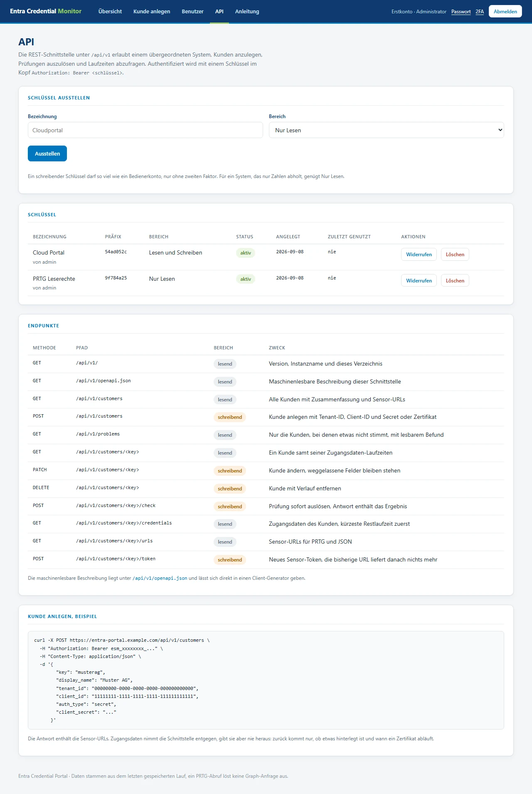Click the 'Lesen und Schreiben' scope cell
Viewport: 532px width, 794px height.
[176, 252]
